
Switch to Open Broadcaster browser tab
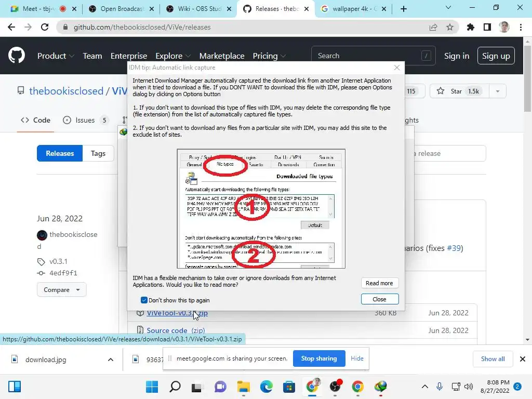(x=121, y=9)
